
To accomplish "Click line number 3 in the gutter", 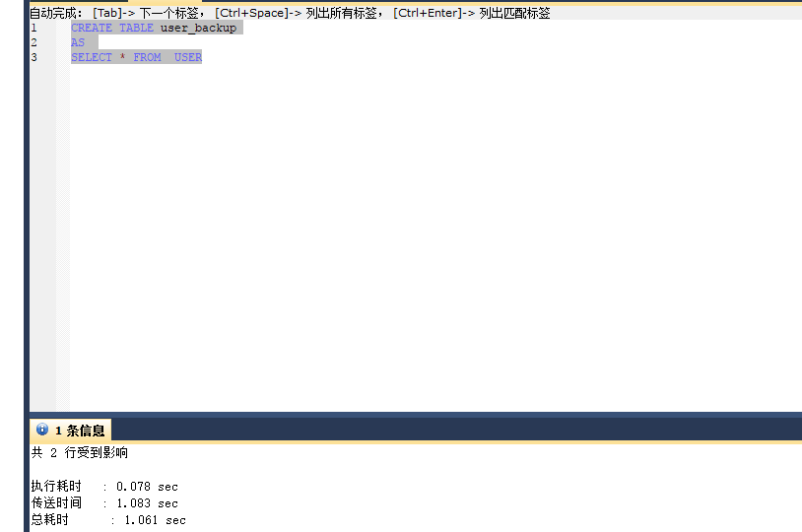I will [33, 57].
